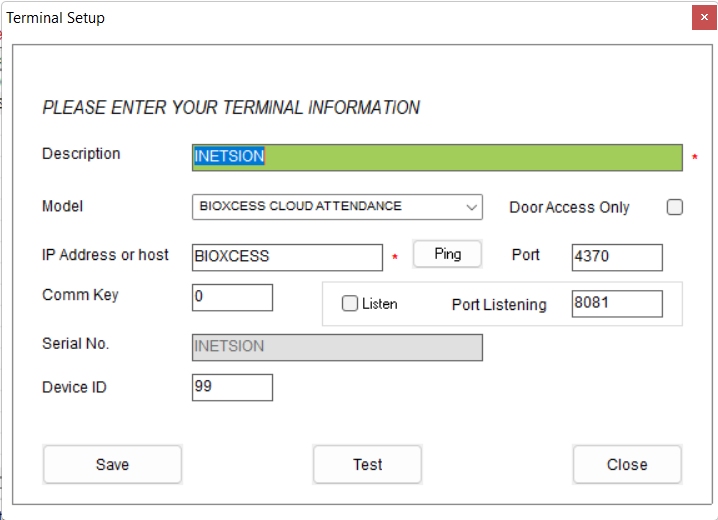Click the greyed-out Serial No. field
718x520 pixels.
pos(337,347)
